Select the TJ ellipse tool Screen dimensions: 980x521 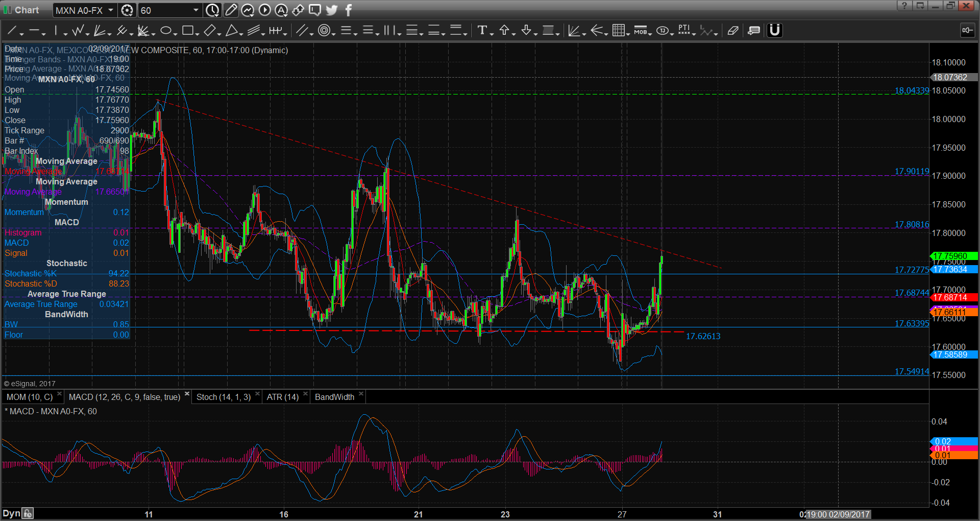pos(662,31)
